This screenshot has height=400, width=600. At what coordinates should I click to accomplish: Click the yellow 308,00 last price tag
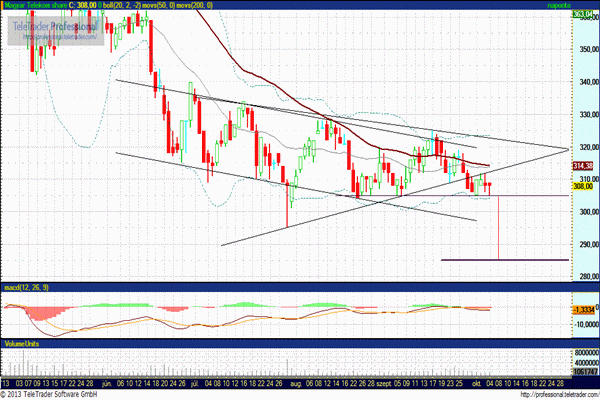point(583,186)
